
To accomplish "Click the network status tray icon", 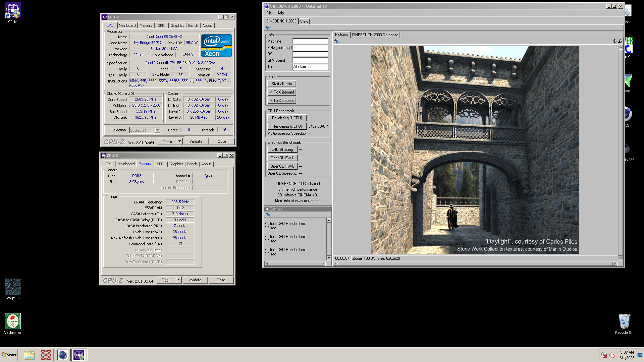I will click(604, 355).
